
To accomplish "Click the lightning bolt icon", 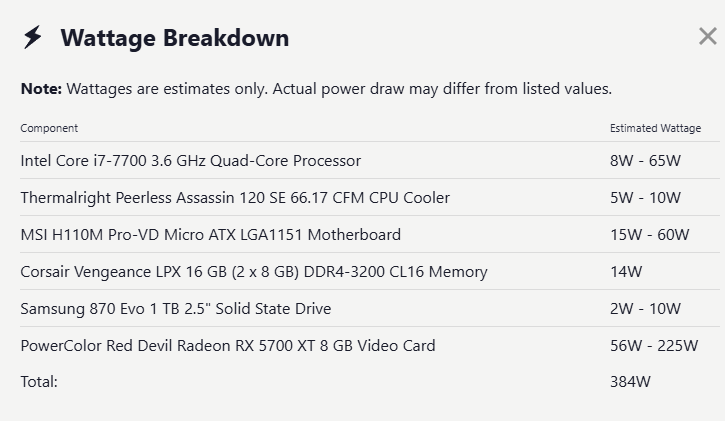I will (32, 37).
